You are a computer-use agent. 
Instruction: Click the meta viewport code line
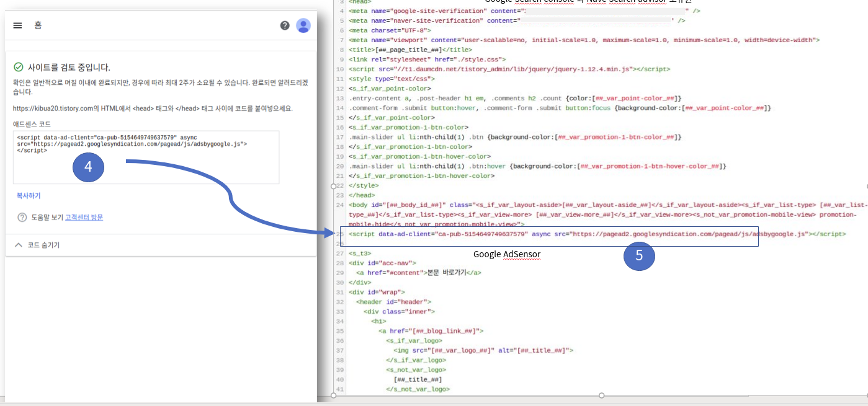pyautogui.click(x=584, y=40)
